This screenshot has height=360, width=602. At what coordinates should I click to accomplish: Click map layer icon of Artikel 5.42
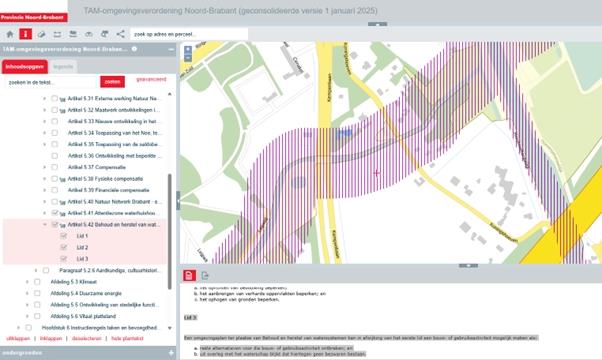coord(63,225)
